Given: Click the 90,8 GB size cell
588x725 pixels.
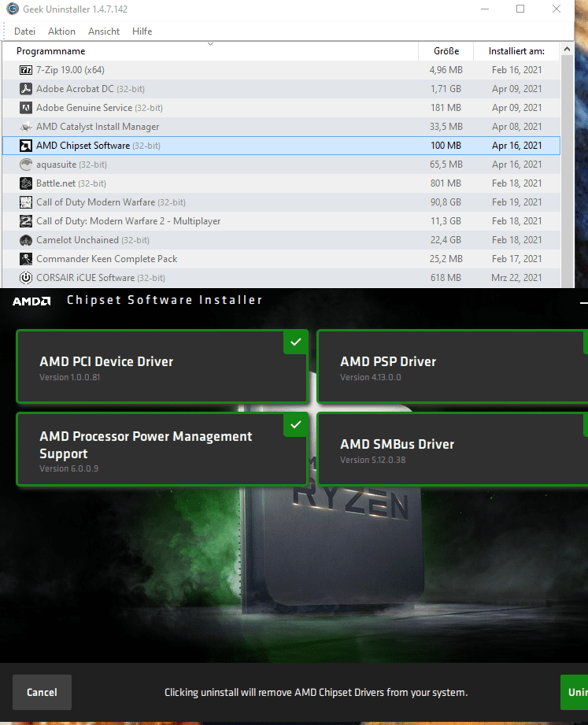Looking at the screenshot, I should (446, 202).
